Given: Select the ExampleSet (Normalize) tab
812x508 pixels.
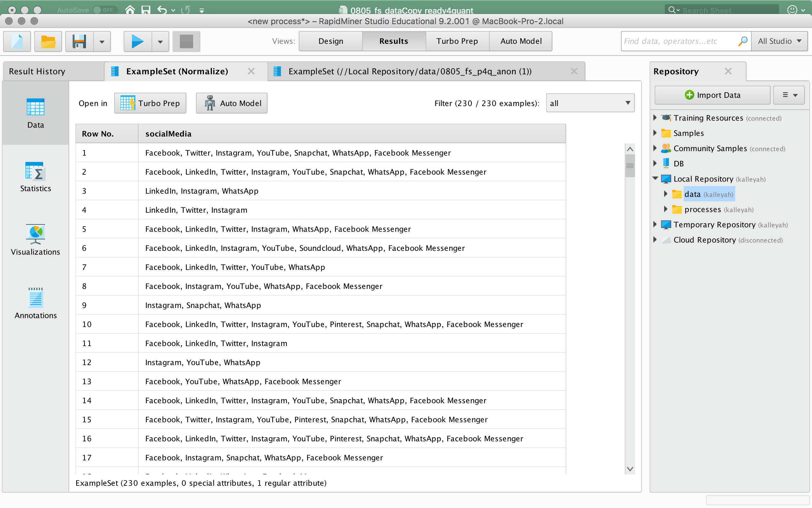Looking at the screenshot, I should 177,71.
